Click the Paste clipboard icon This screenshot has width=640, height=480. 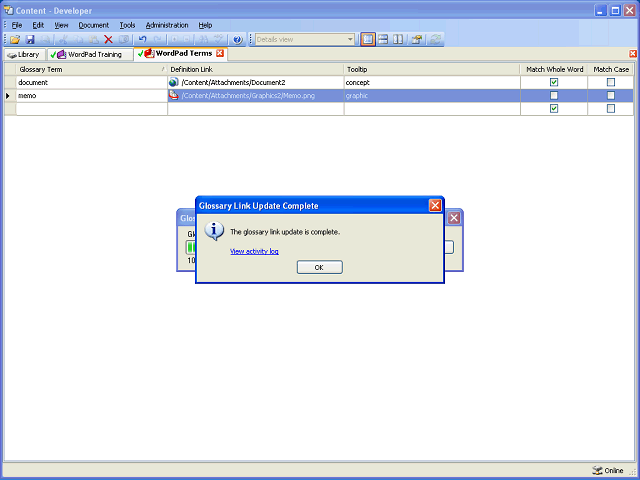point(93,40)
